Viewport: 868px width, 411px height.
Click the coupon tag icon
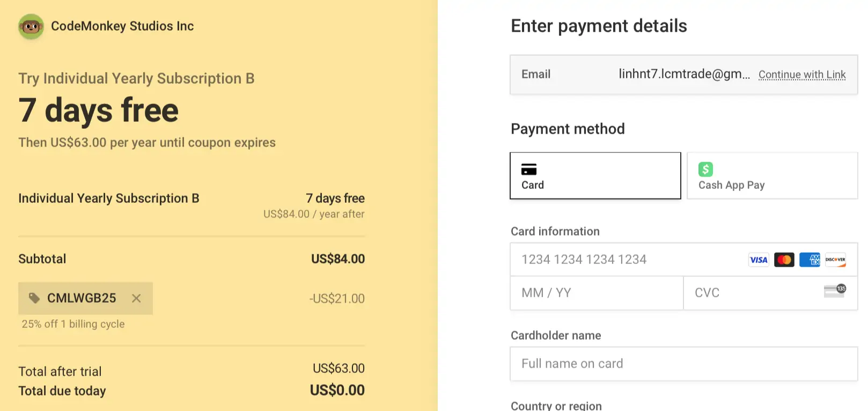click(x=34, y=298)
